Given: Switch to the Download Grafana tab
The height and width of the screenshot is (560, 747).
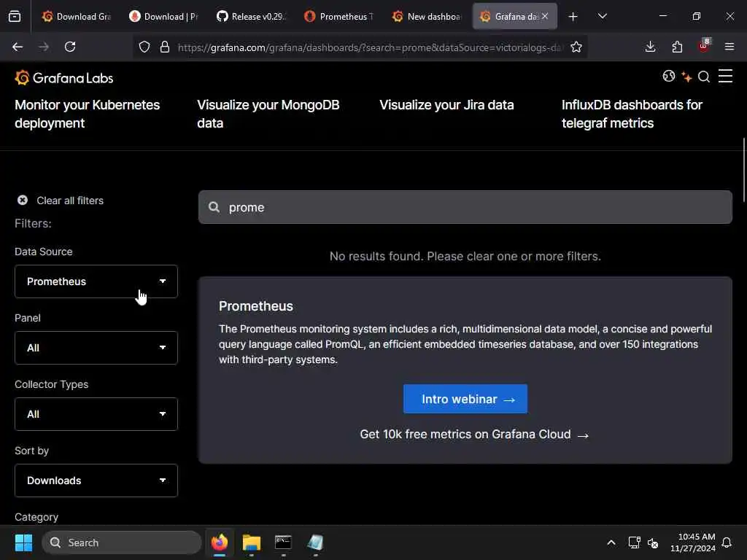Looking at the screenshot, I should click(x=76, y=16).
